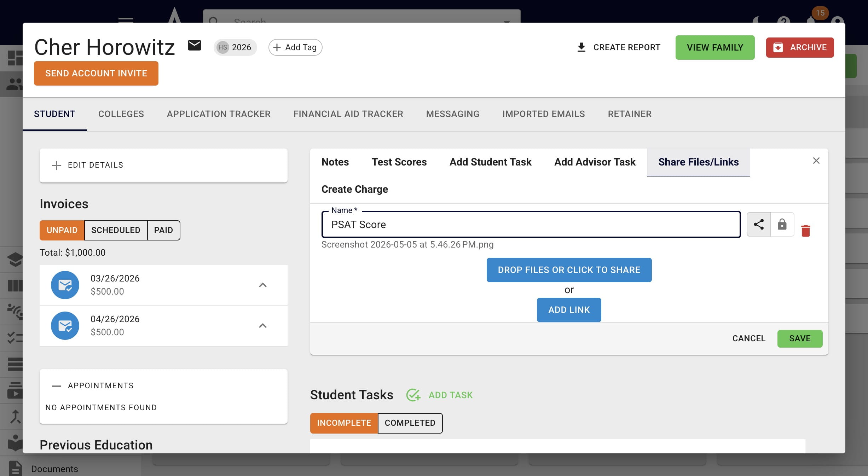
Task: Click the Screenshot 2026-05-05 file name
Action: [407, 244]
